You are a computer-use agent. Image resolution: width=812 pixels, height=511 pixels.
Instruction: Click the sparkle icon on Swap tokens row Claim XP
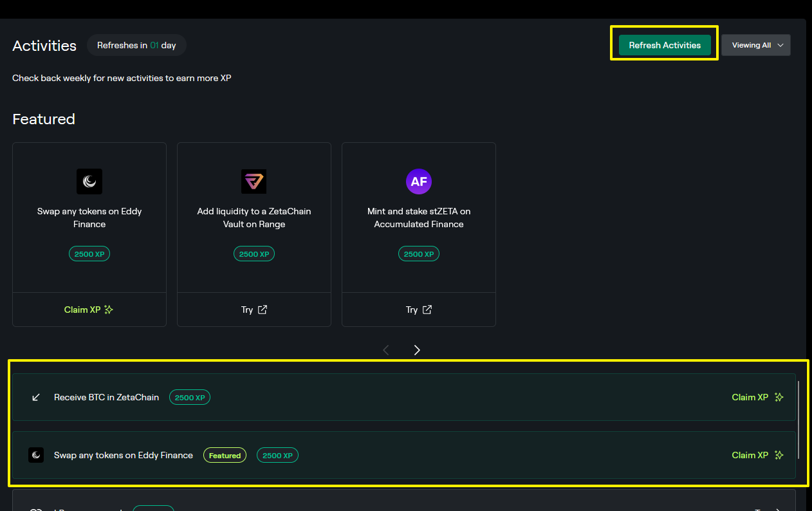779,455
